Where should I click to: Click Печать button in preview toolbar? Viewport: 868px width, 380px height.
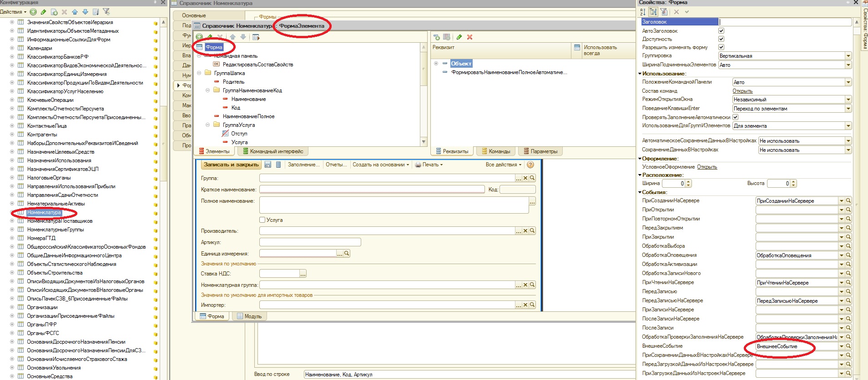click(429, 165)
